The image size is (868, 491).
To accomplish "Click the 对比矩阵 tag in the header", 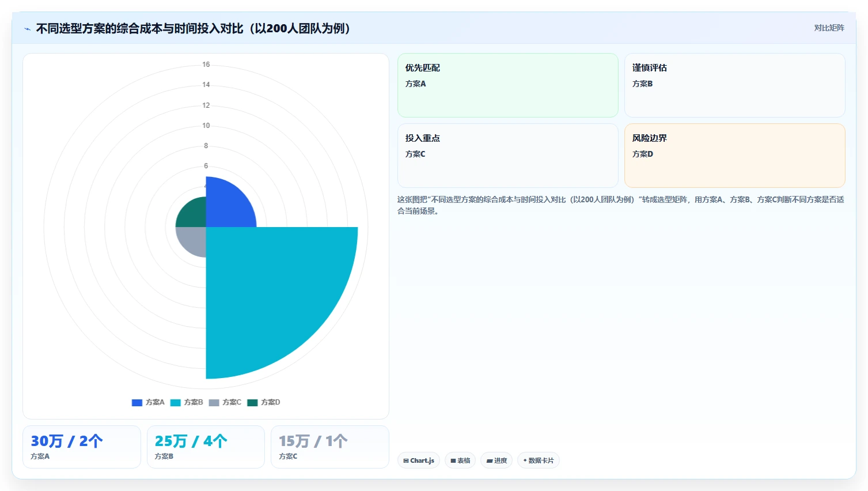I will 829,28.
